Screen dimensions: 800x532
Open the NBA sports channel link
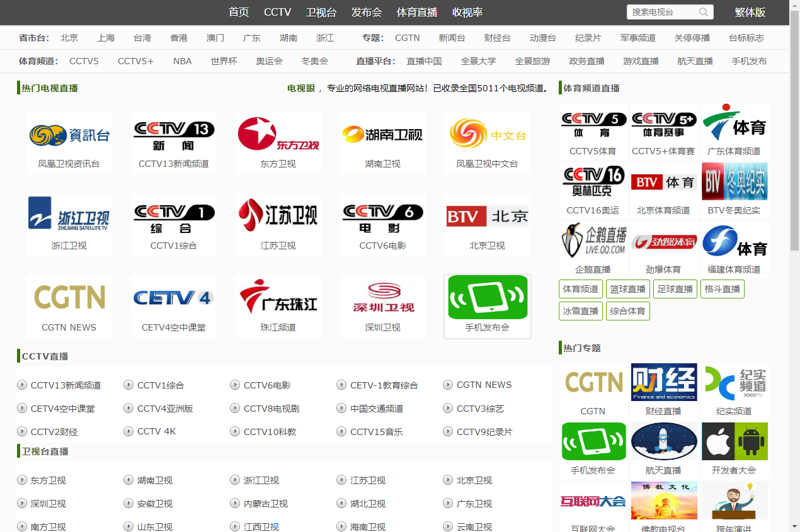tap(183, 61)
